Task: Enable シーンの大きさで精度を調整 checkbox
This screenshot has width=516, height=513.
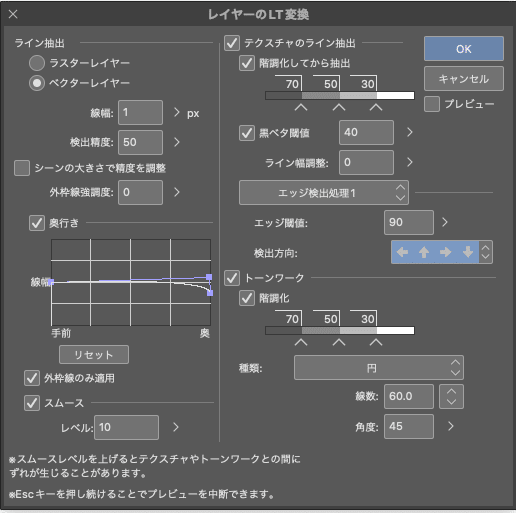Action: (x=22, y=168)
